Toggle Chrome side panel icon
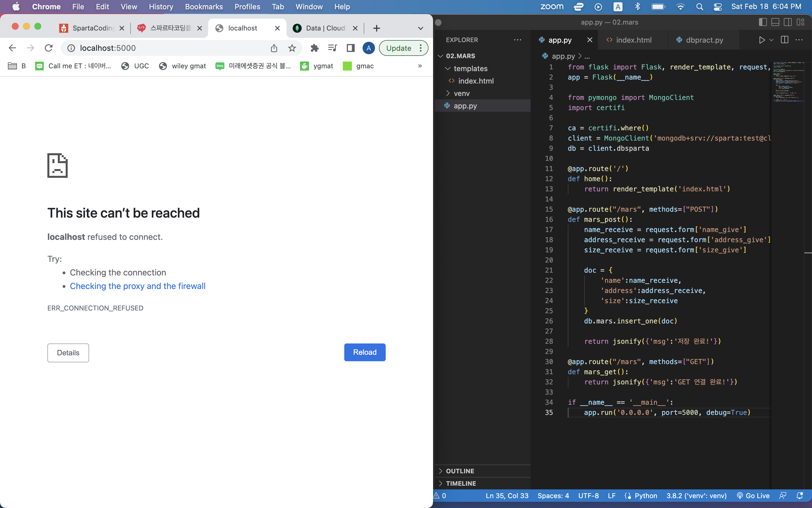This screenshot has width=812, height=508. (351, 48)
